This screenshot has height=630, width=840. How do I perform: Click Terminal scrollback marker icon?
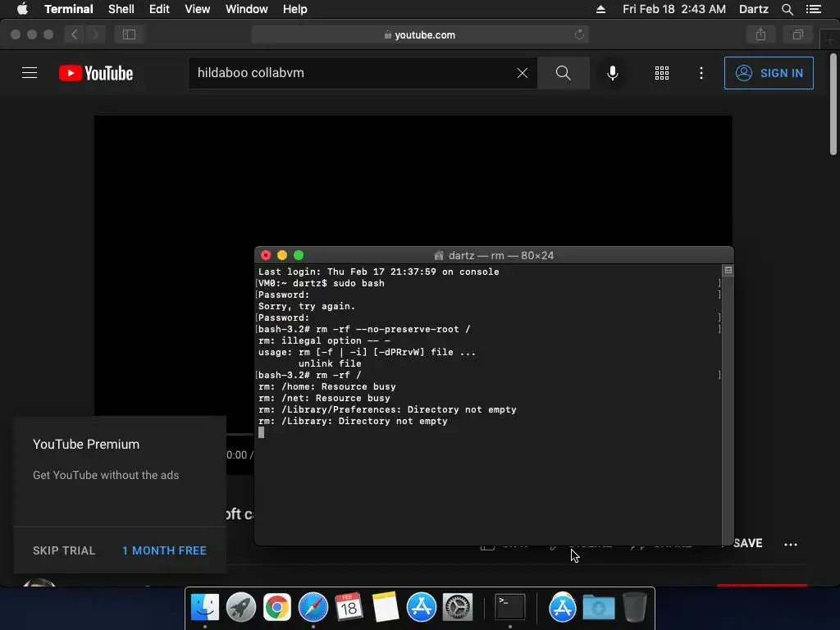(728, 270)
